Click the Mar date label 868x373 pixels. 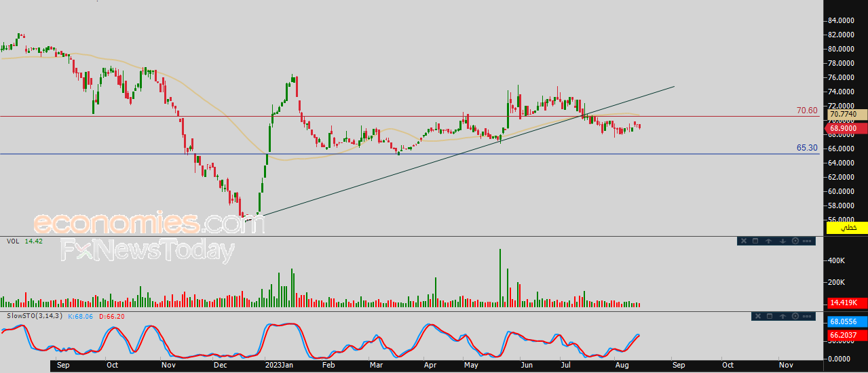(377, 365)
